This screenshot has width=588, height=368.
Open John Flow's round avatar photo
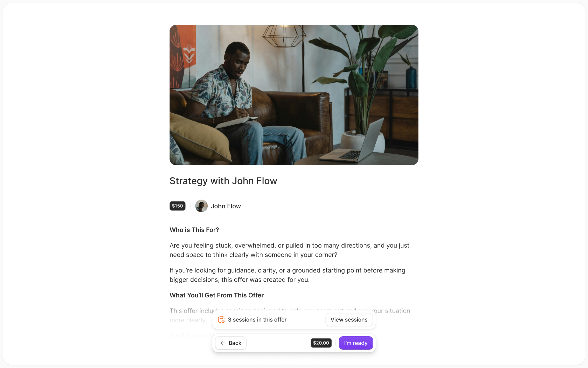coord(201,206)
